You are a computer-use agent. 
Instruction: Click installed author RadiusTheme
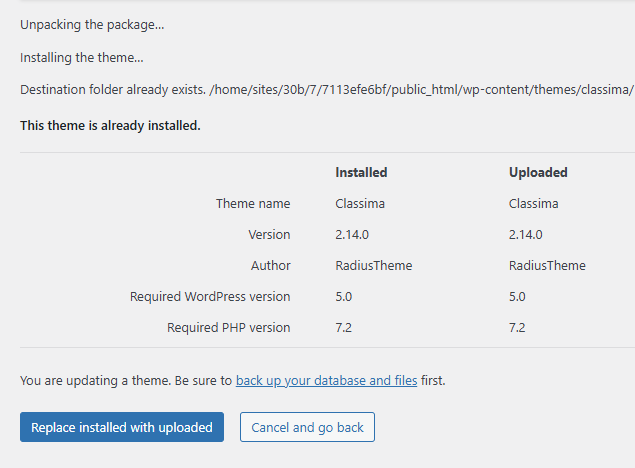tap(374, 265)
